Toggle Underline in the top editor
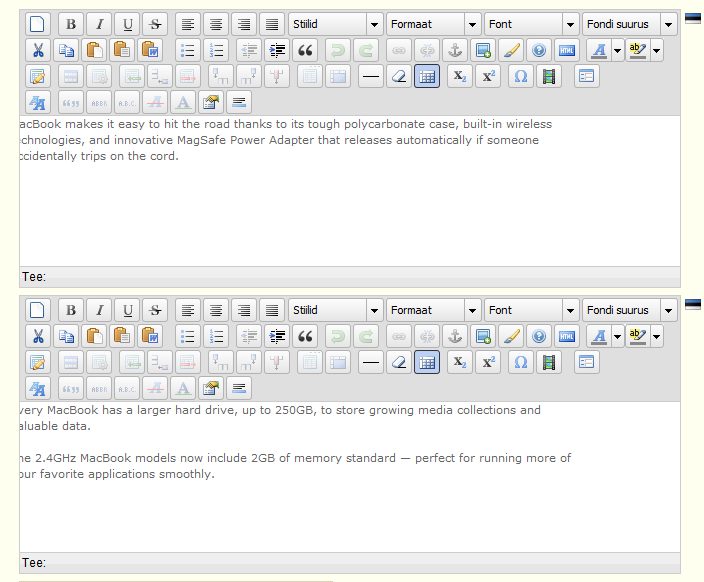 tap(128, 24)
